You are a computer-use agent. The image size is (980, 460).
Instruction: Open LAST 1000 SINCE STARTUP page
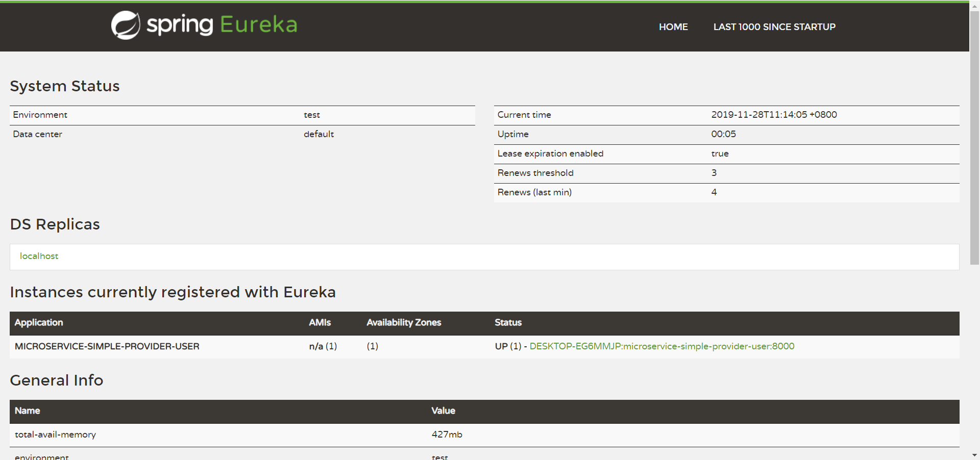click(x=774, y=27)
